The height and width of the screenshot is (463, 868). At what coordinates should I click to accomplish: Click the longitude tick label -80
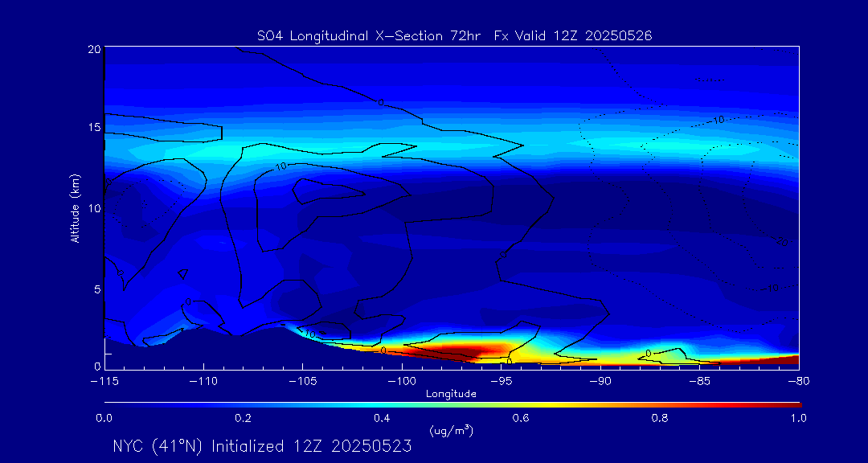pyautogui.click(x=798, y=381)
